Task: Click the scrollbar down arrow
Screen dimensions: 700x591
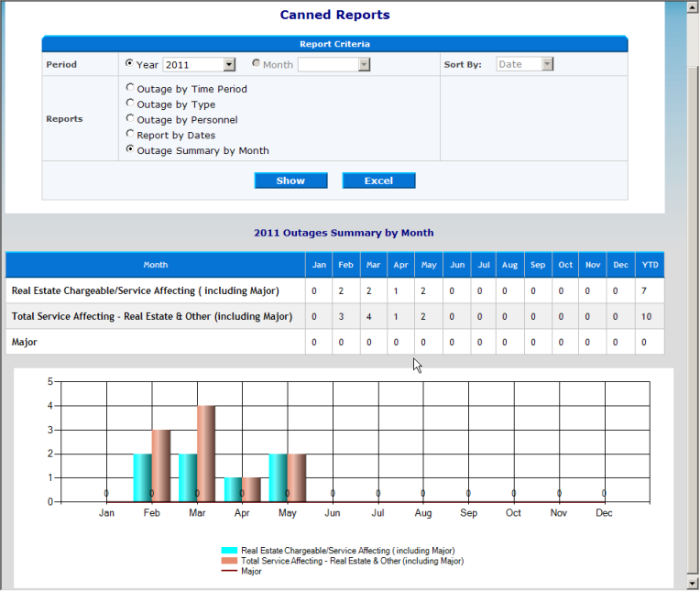Action: pos(693,584)
